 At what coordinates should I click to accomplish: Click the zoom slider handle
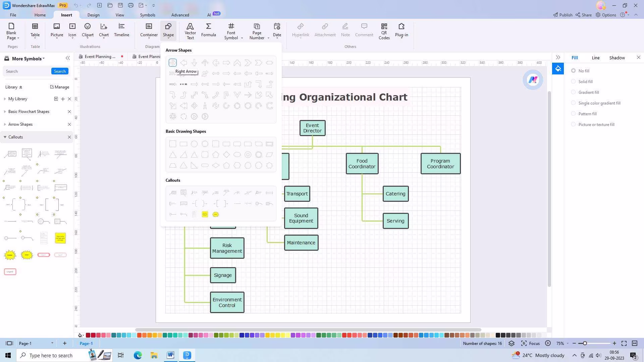[x=585, y=343]
